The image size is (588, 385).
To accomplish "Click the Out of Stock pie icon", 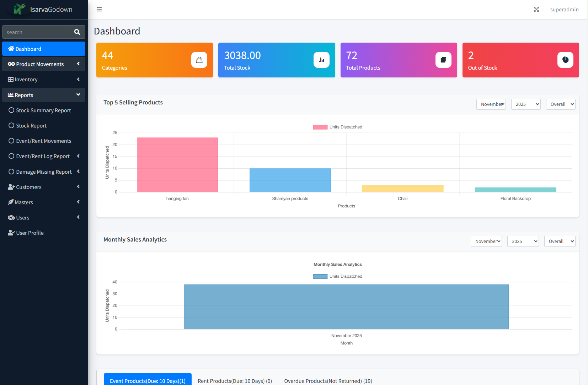I will [x=565, y=60].
